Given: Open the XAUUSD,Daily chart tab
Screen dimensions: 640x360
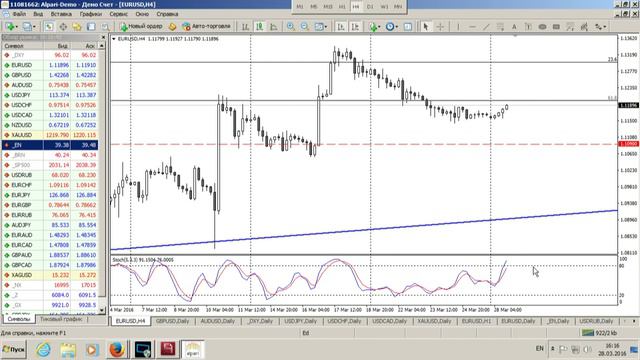Looking at the screenshot, I should tap(434, 321).
